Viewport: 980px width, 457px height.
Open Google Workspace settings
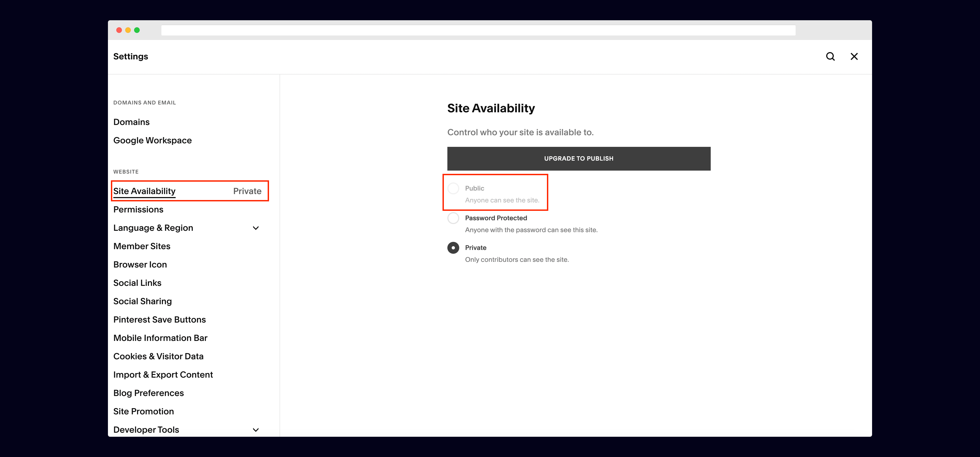point(152,140)
